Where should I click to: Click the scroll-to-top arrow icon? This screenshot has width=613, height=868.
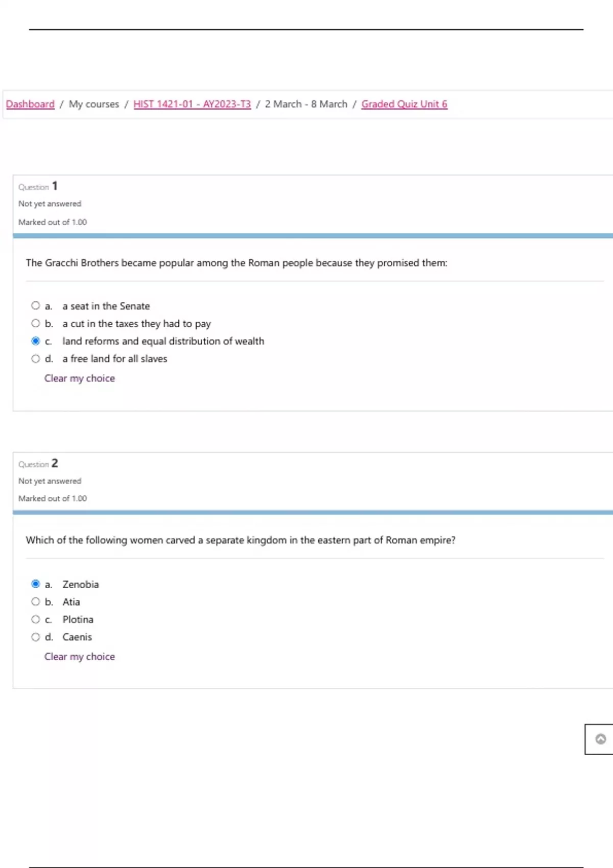pyautogui.click(x=601, y=739)
